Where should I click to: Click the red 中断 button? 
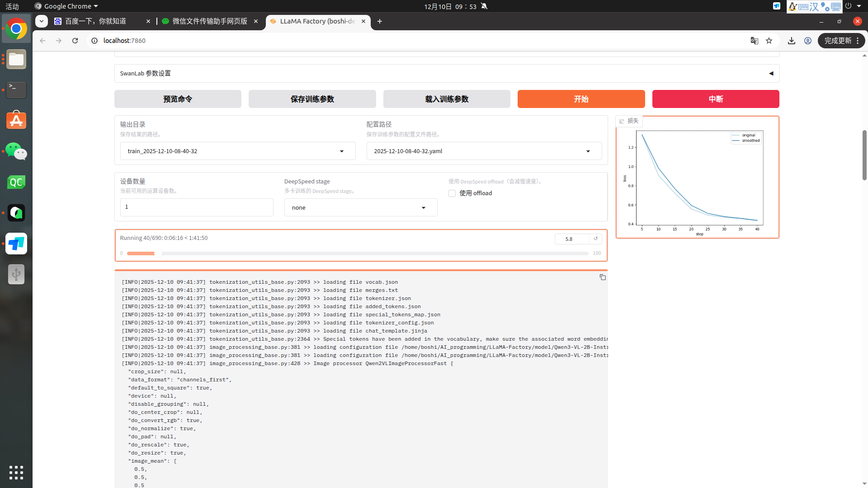coord(715,99)
